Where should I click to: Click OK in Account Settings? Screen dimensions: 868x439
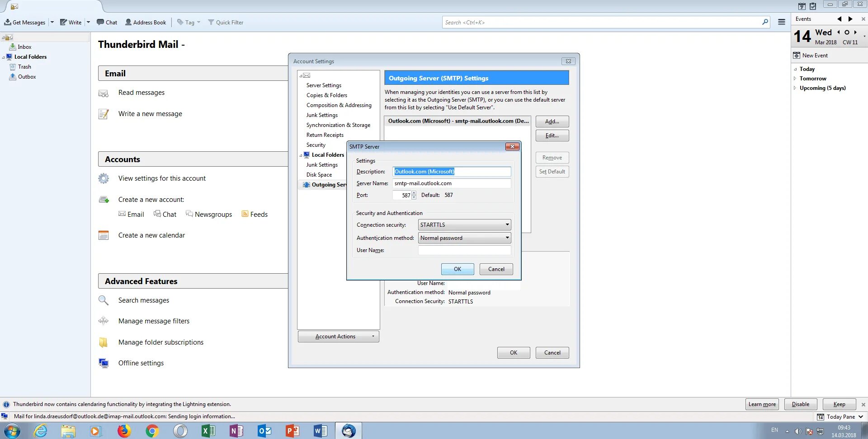[514, 353]
